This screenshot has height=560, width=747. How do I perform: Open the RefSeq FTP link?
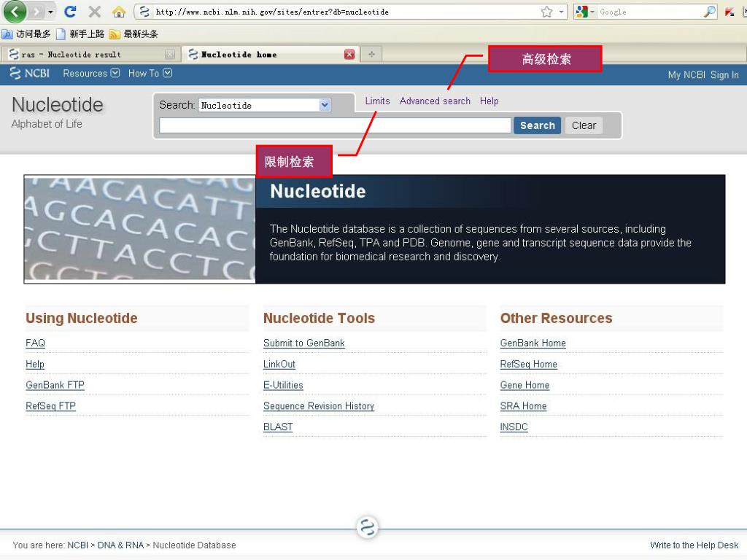tap(50, 405)
